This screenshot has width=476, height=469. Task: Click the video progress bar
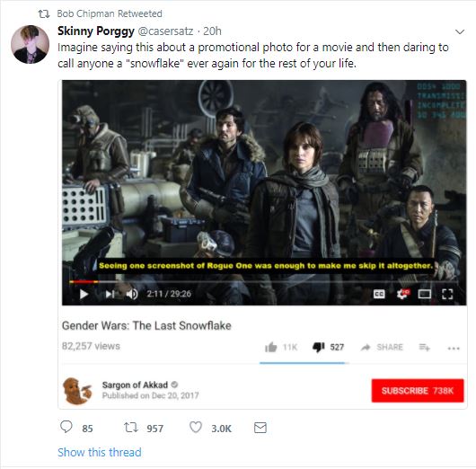[x=263, y=282]
